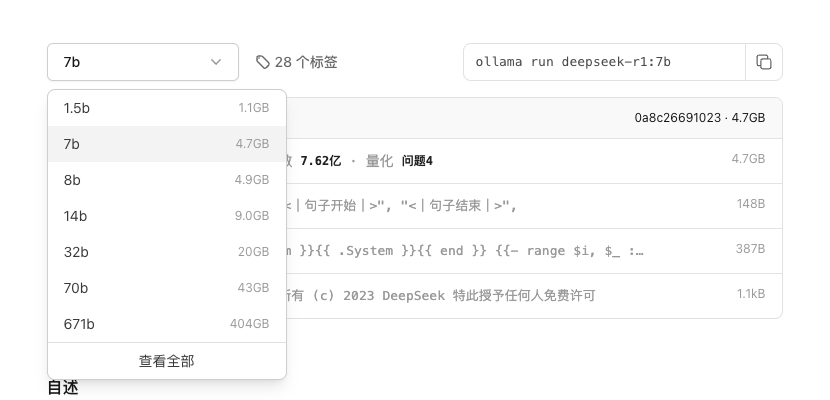Click the copy command icon
Viewport: 830px width, 400px height.
coord(764,62)
